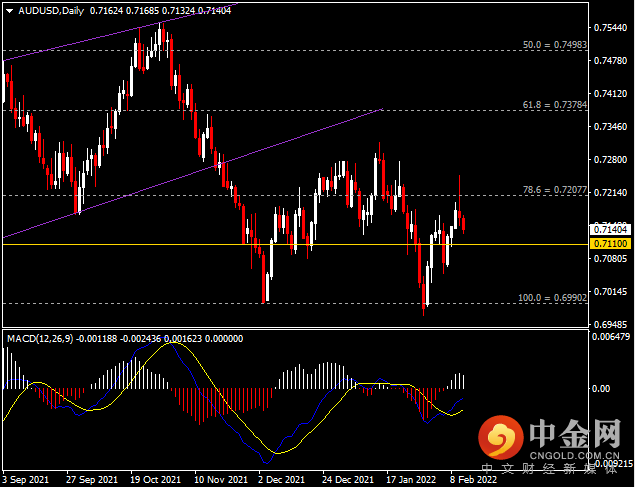The image size is (635, 487).
Task: Select the yellow horizontal line at 0.71100
Action: click(x=295, y=245)
